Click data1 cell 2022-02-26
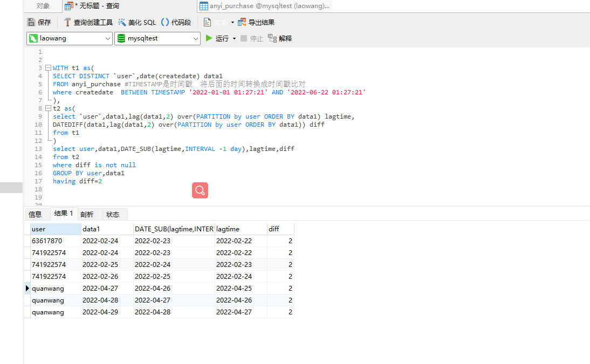 tap(107, 276)
